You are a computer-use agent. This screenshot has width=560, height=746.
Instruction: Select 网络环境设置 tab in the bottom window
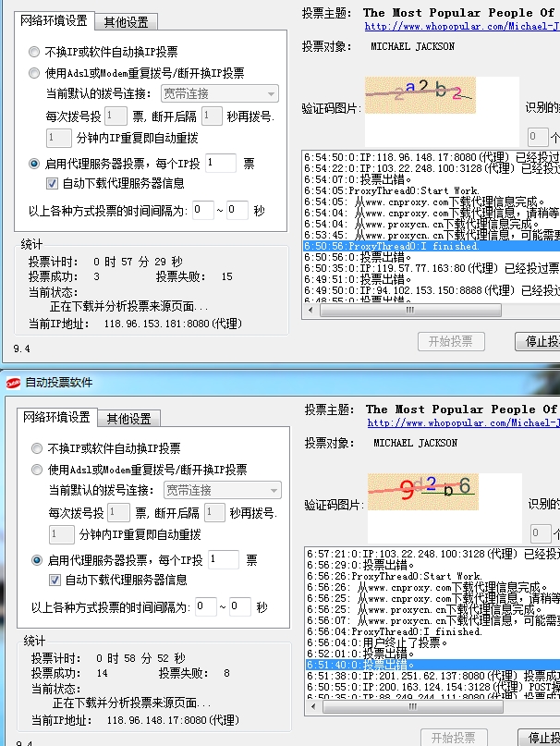click(55, 418)
